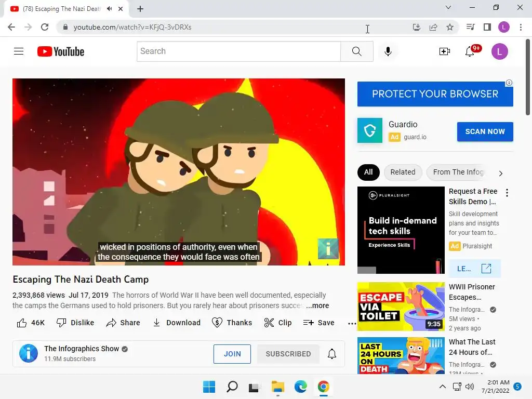Share this page icon in address bar
Viewport: 532px width, 399px height.
[x=433, y=27]
